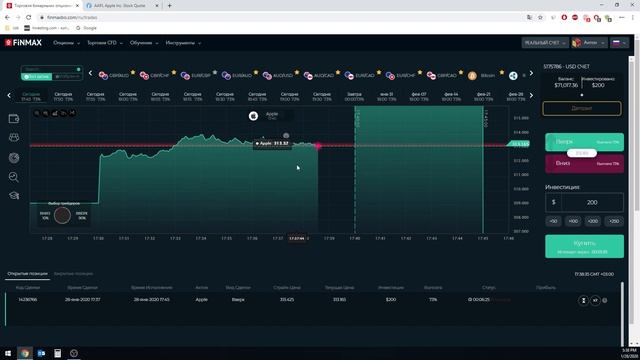Select the Завтра expiry tab
This screenshot has height=360, width=640.
(354, 96)
